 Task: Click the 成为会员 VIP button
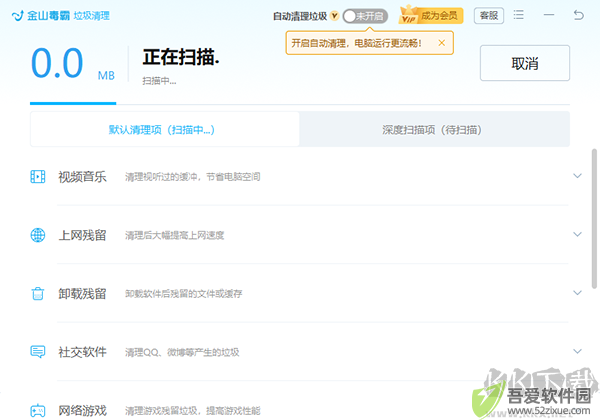click(x=431, y=16)
